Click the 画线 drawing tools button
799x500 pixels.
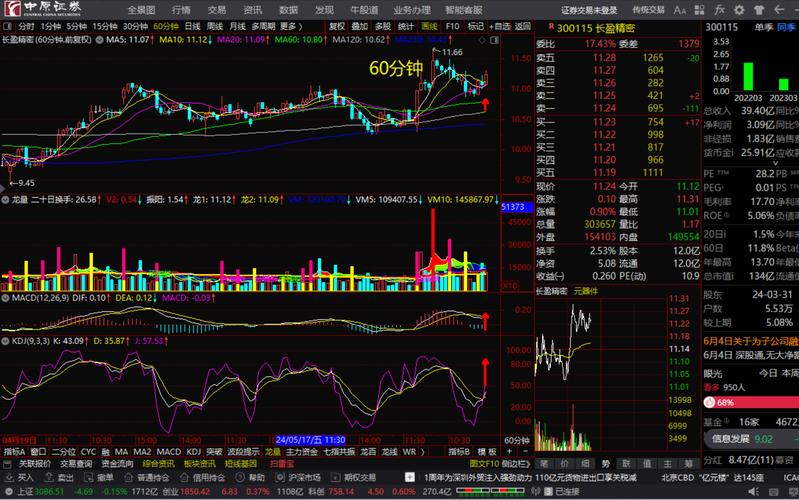coord(429,25)
